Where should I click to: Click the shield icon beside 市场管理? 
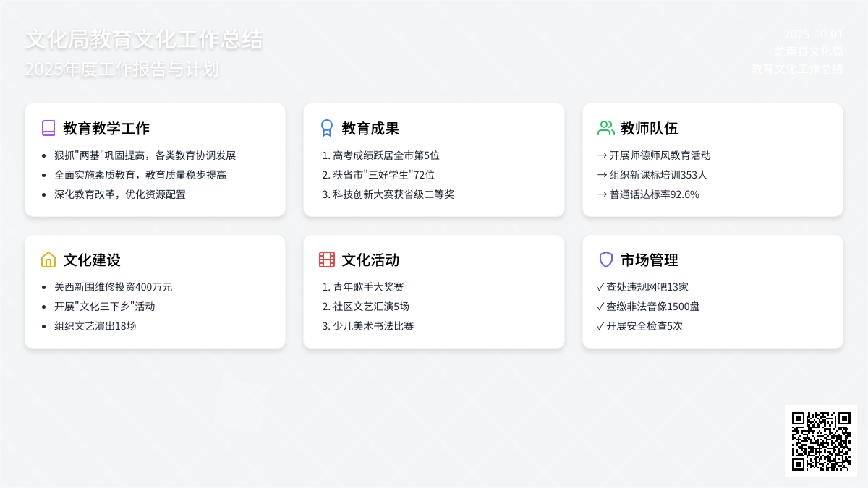click(x=605, y=260)
